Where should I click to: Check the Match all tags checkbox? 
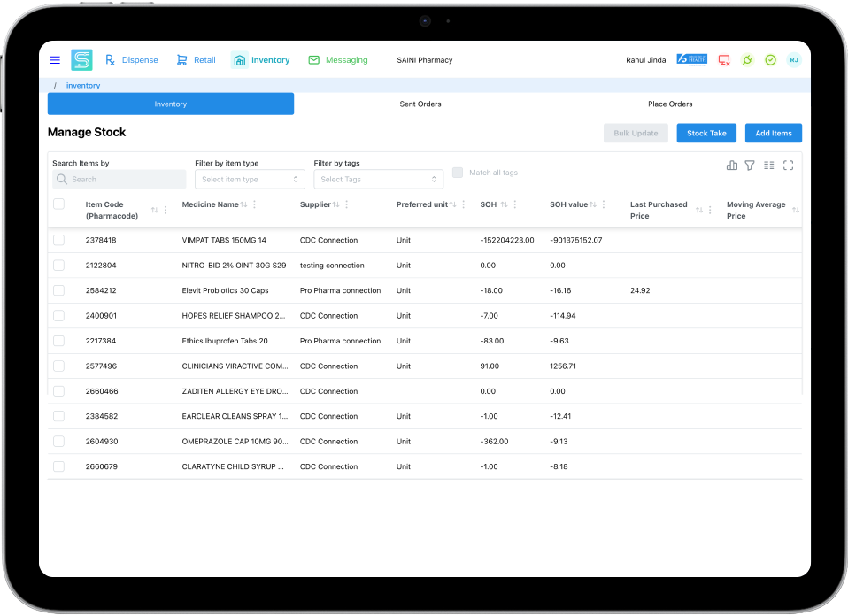tap(458, 173)
